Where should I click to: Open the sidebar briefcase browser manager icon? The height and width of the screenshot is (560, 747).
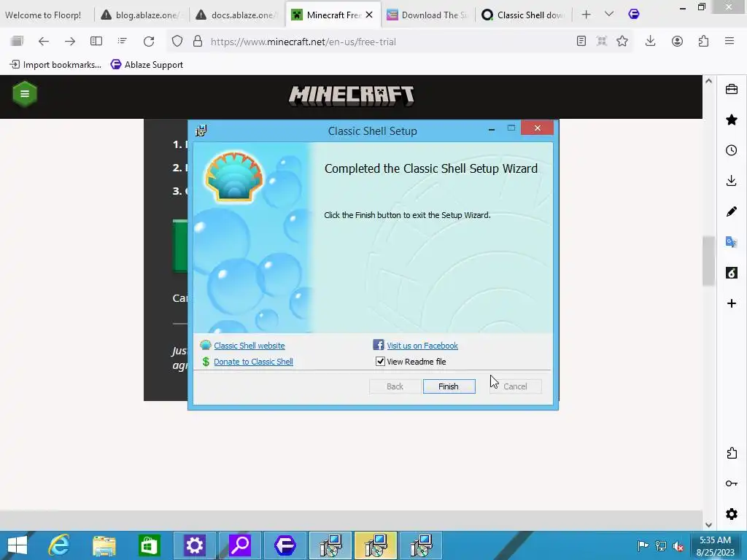point(732,89)
